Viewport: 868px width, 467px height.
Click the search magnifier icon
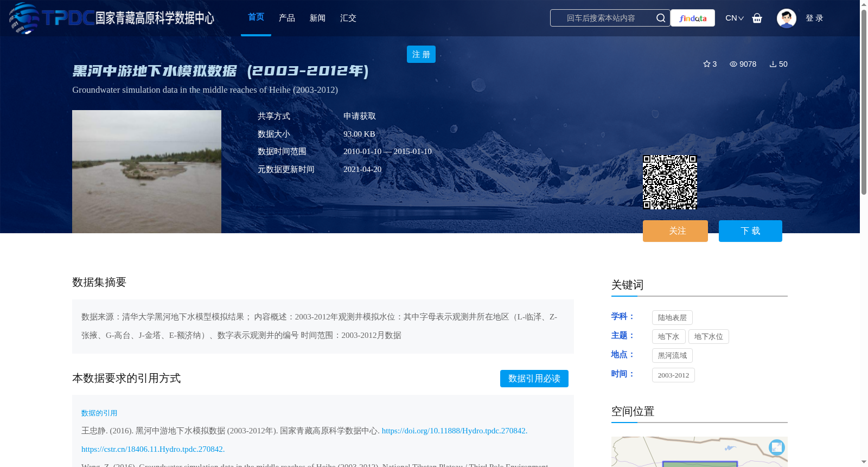pyautogui.click(x=660, y=18)
